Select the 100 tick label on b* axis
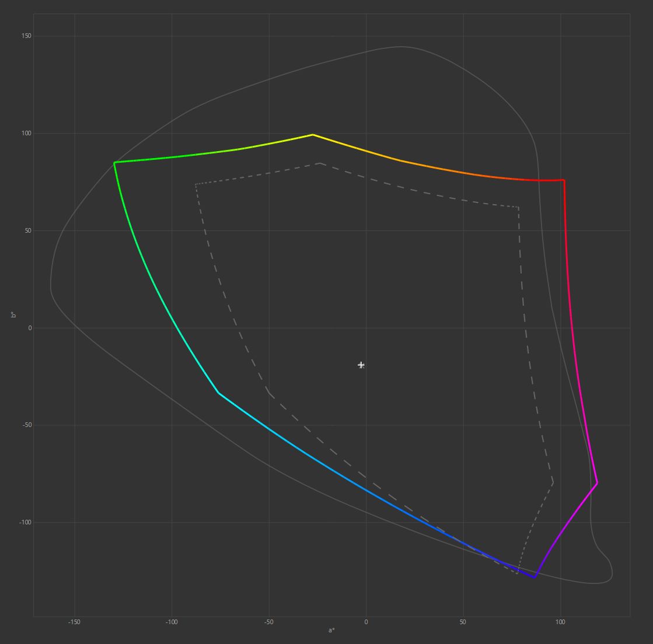The width and height of the screenshot is (653, 644). coord(26,133)
